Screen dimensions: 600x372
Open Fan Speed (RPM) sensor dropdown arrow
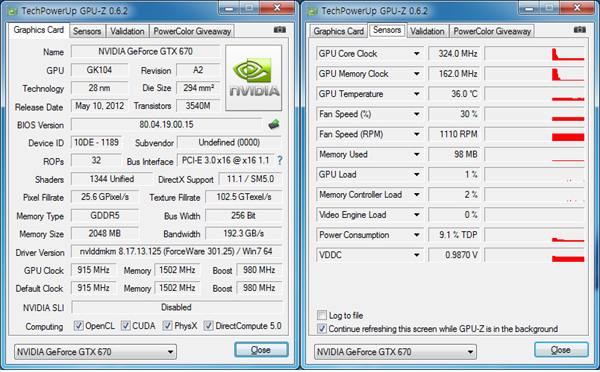pyautogui.click(x=417, y=134)
